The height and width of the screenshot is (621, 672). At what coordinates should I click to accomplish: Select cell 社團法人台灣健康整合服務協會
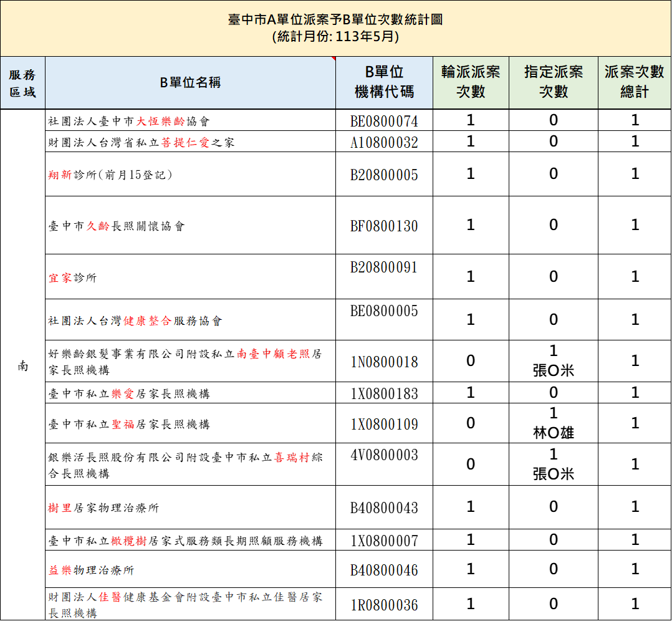click(x=190, y=320)
